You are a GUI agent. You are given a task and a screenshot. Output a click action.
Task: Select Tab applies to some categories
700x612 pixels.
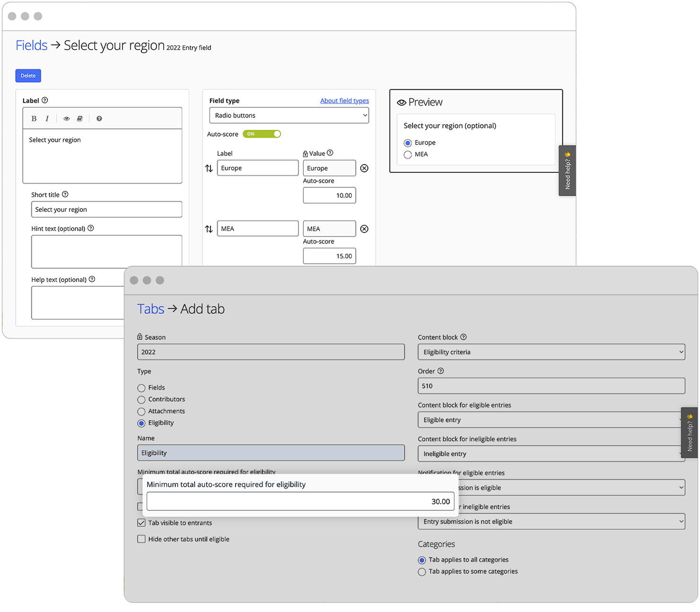(x=421, y=571)
